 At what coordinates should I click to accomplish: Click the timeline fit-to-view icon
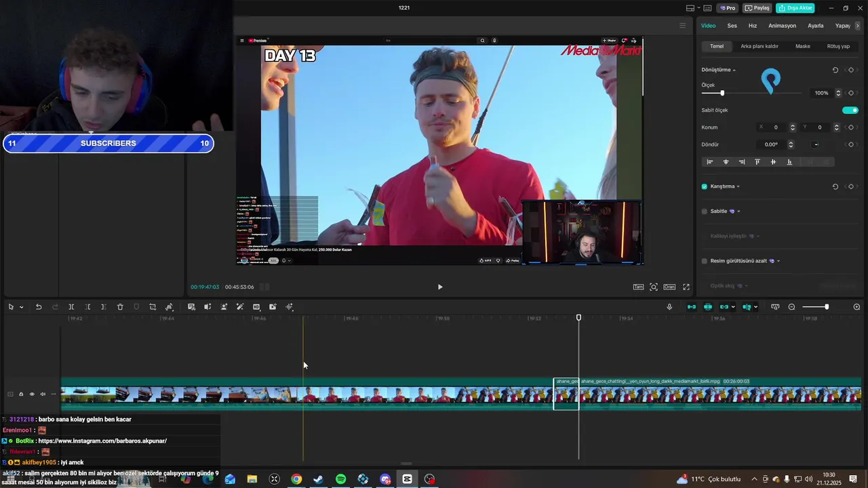click(775, 307)
